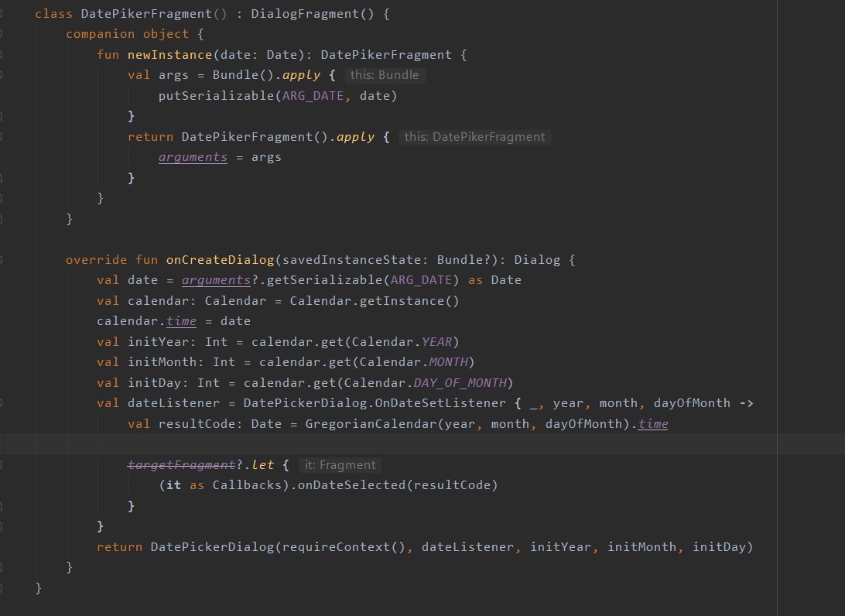
Task: Click the initMonth variable declaration
Action: (x=162, y=362)
